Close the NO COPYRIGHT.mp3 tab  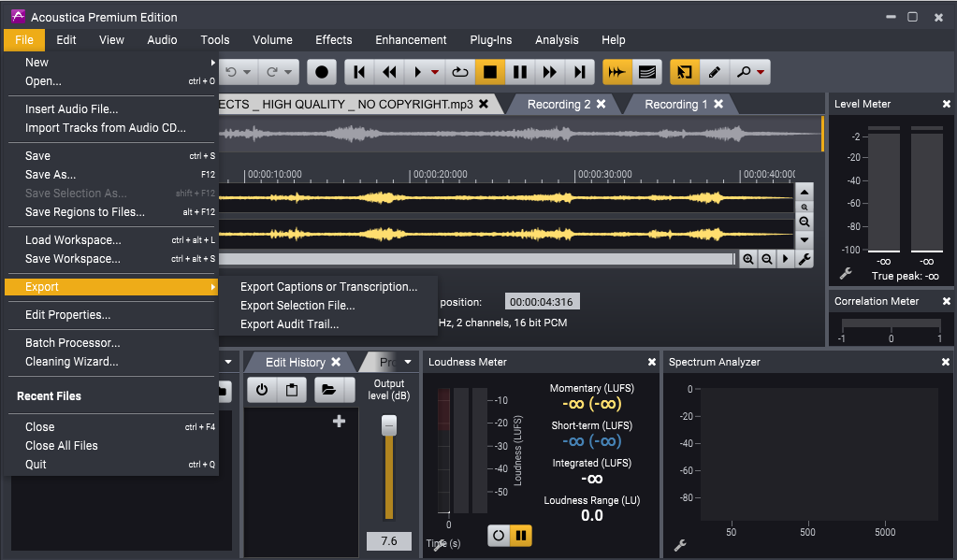(484, 105)
